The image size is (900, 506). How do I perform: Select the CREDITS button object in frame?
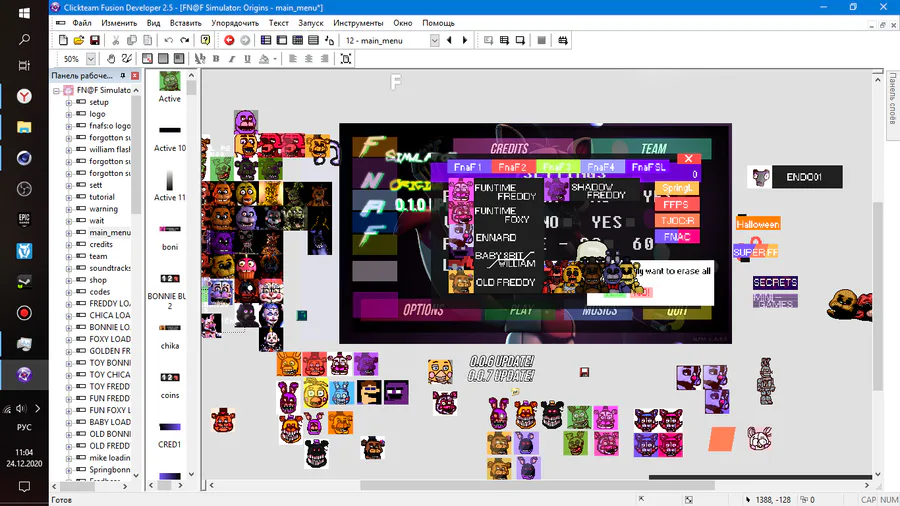point(509,148)
